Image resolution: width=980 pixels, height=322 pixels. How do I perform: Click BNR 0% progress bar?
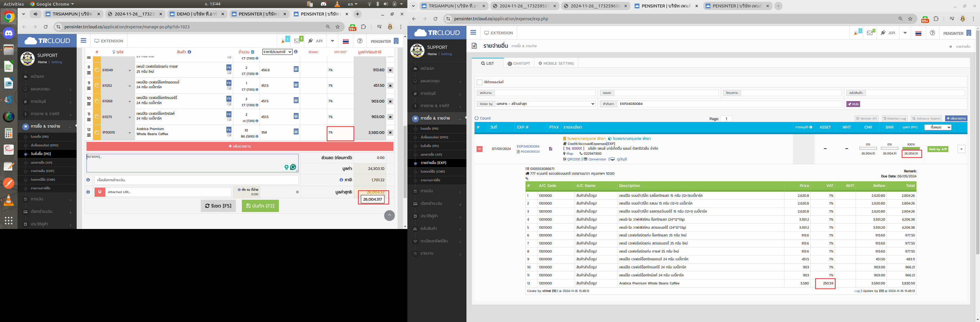point(889,148)
